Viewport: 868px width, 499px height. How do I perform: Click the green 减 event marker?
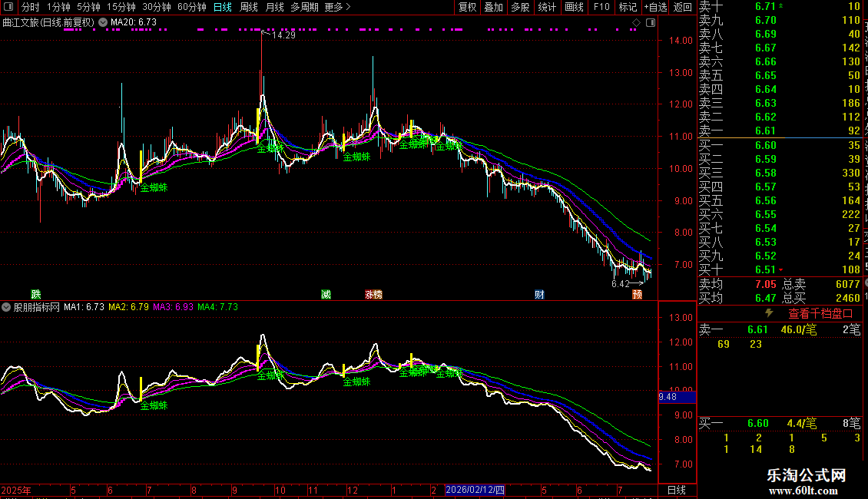(326, 294)
